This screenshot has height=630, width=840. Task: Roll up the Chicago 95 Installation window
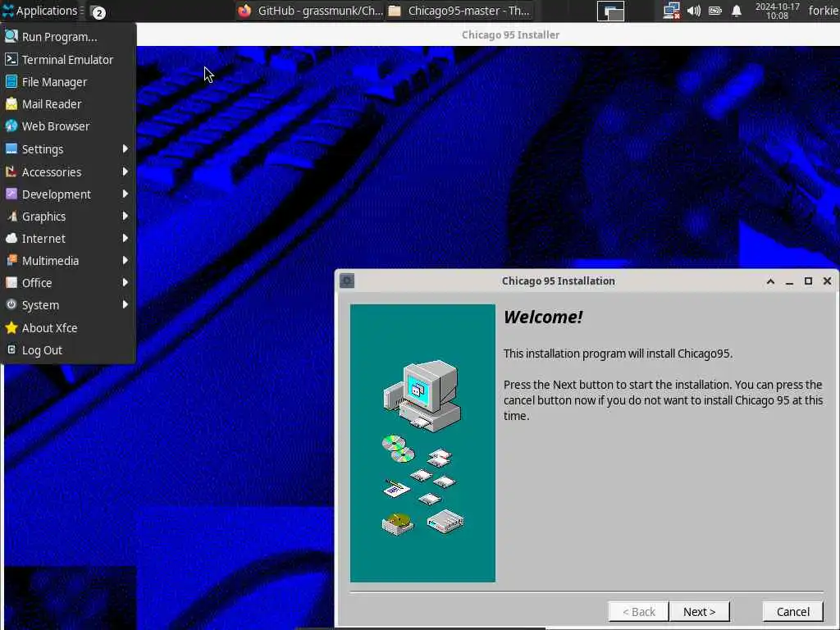click(770, 281)
